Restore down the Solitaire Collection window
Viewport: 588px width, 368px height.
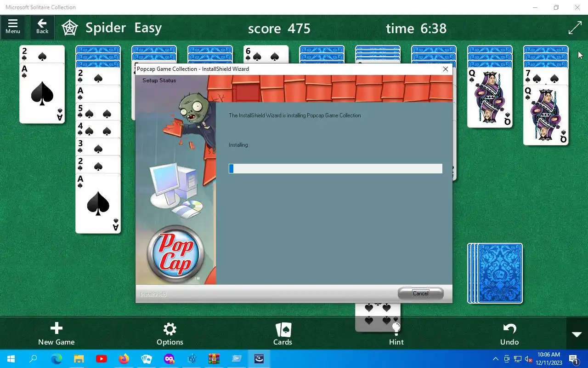click(556, 7)
